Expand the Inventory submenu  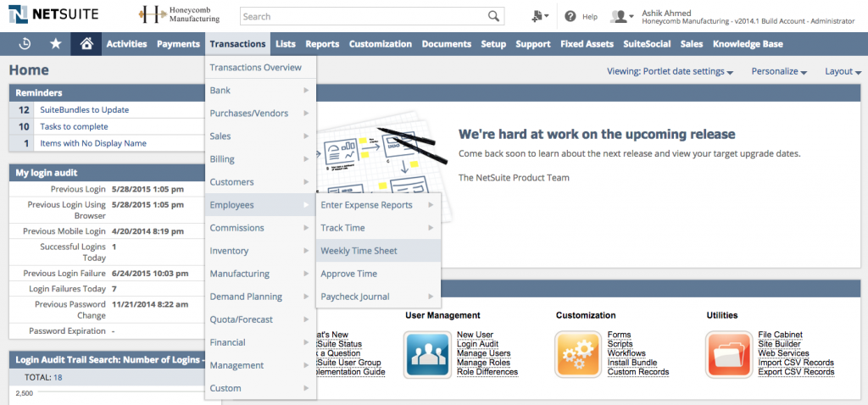[x=261, y=251]
